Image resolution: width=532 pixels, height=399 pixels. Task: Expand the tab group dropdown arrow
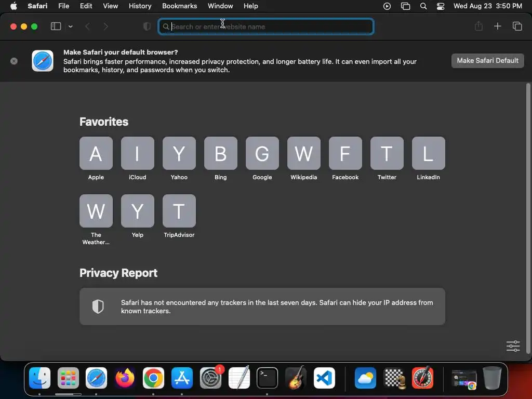71,26
